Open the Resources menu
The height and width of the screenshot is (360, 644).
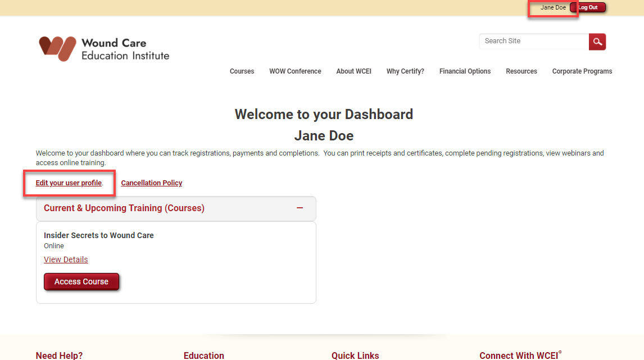tap(521, 71)
